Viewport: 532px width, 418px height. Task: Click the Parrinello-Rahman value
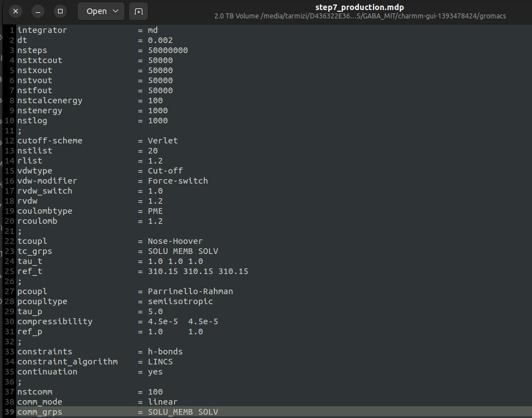190,291
